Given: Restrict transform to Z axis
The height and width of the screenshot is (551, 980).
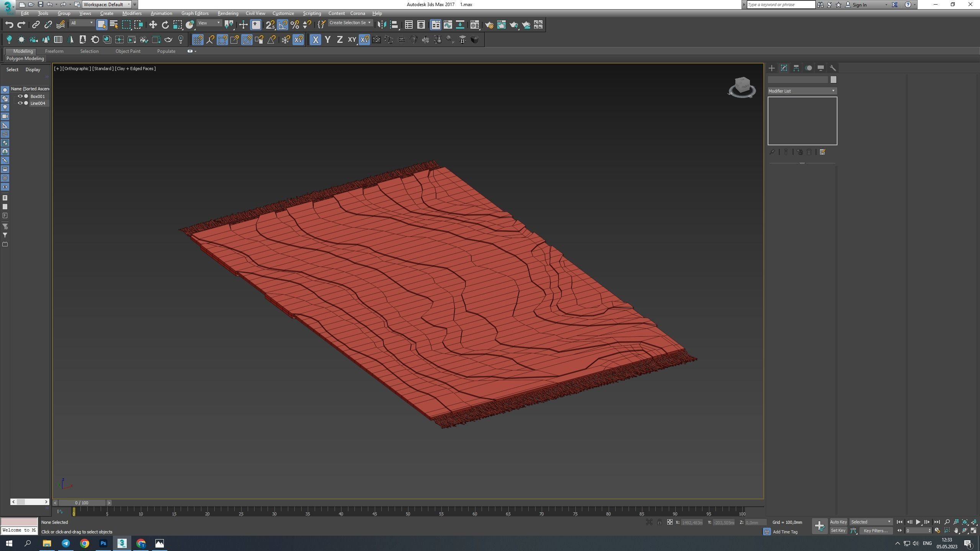Looking at the screenshot, I should [x=340, y=40].
